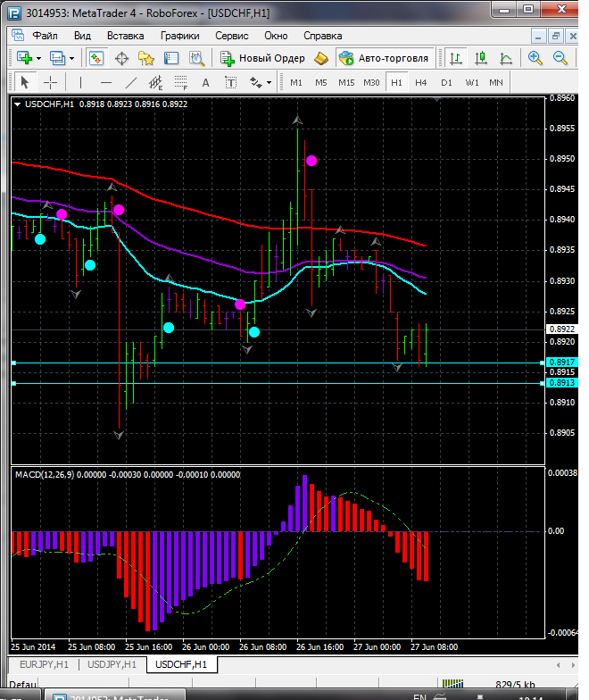Switch timeframe to D1
This screenshot has width=589, height=700.
point(446,82)
